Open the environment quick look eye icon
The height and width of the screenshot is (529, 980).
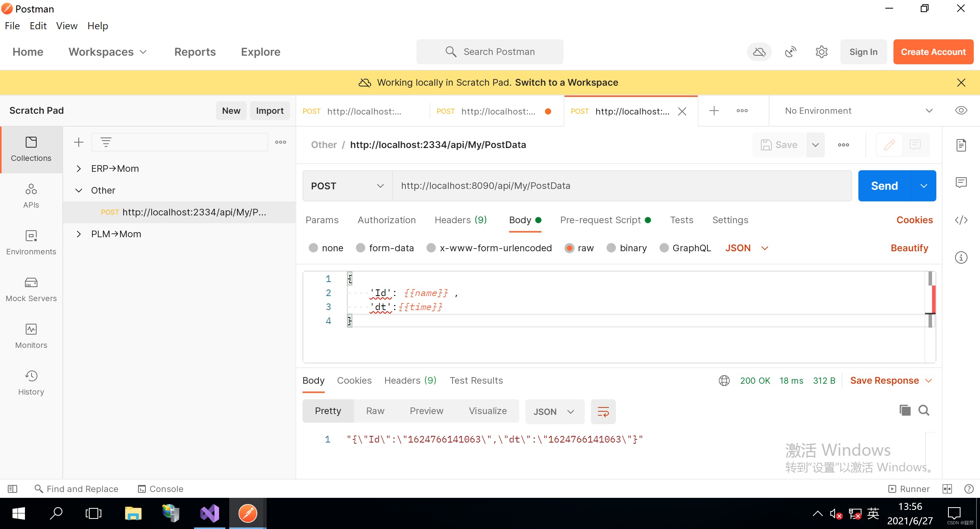(961, 111)
